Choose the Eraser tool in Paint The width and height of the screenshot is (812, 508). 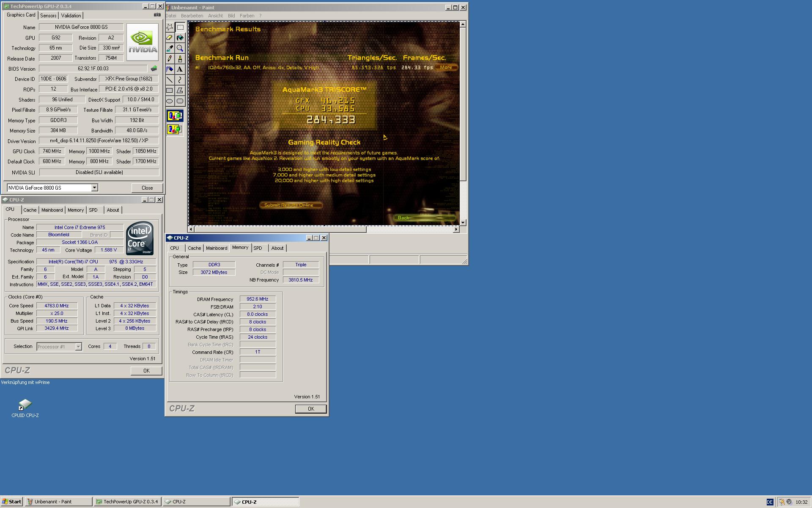click(x=170, y=38)
